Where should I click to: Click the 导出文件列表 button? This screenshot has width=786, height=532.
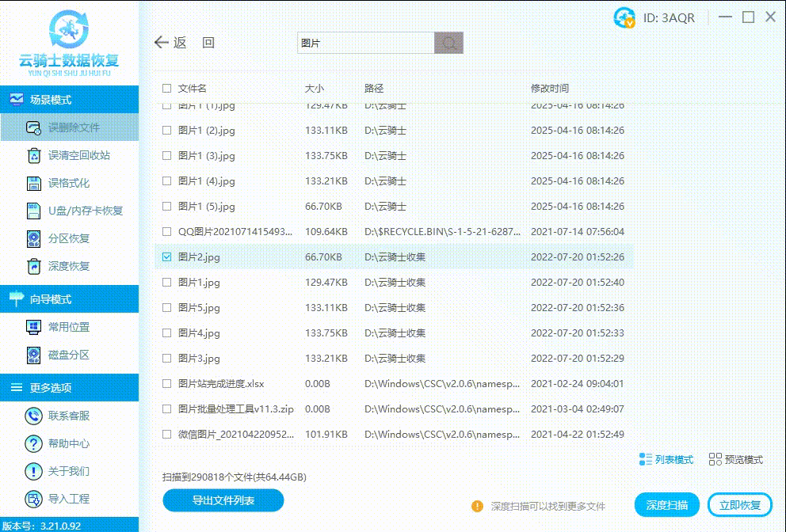click(223, 500)
